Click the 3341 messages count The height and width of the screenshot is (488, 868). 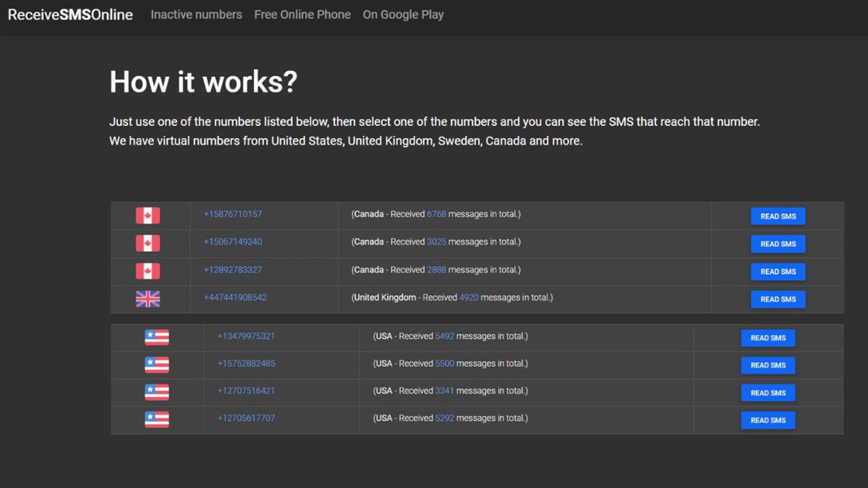pyautogui.click(x=444, y=390)
